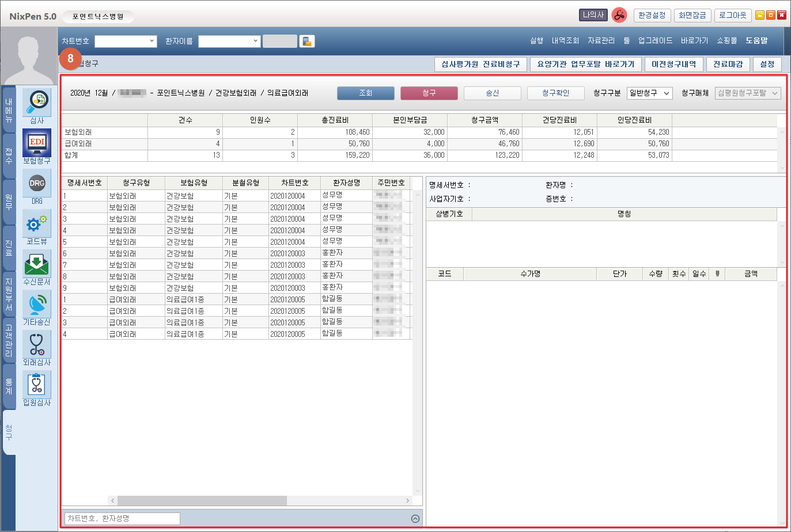Click the 진료마감 button
This screenshot has width=791, height=532.
pyautogui.click(x=728, y=64)
